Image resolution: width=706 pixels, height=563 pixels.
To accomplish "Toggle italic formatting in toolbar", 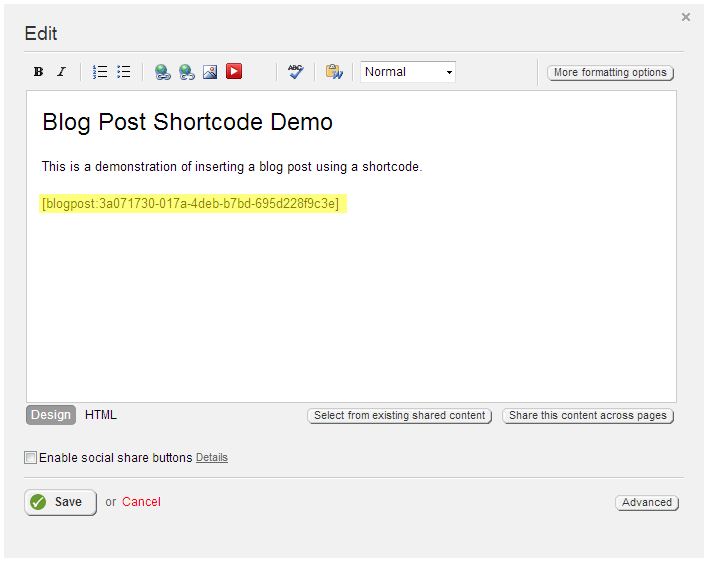I will pyautogui.click(x=62, y=72).
